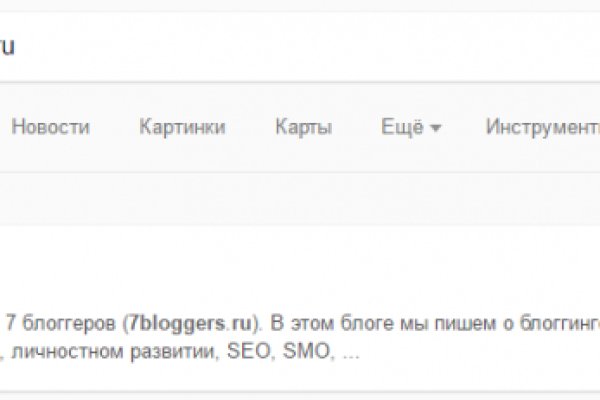This screenshot has width=600, height=400.
Task: Select the Карты tab
Action: pos(303,127)
